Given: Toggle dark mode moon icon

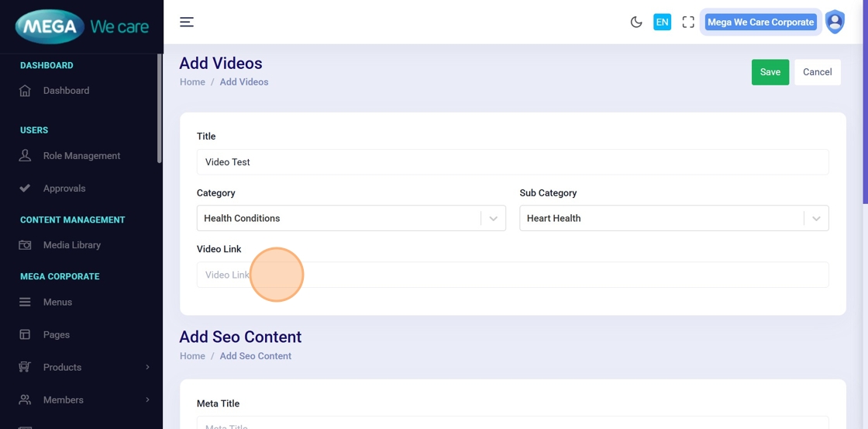Looking at the screenshot, I should coord(636,22).
